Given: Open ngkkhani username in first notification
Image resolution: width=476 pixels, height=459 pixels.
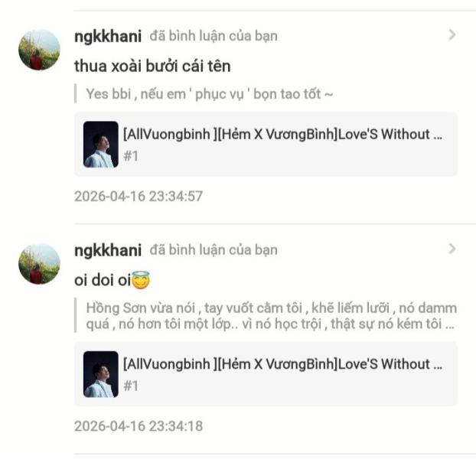Looking at the screenshot, I should [x=108, y=36].
